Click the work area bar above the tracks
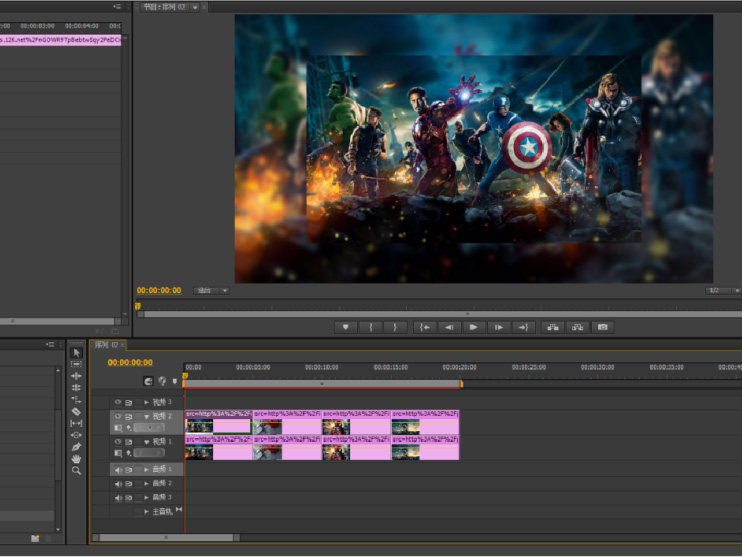Screen dimensions: 742x557 322,384
